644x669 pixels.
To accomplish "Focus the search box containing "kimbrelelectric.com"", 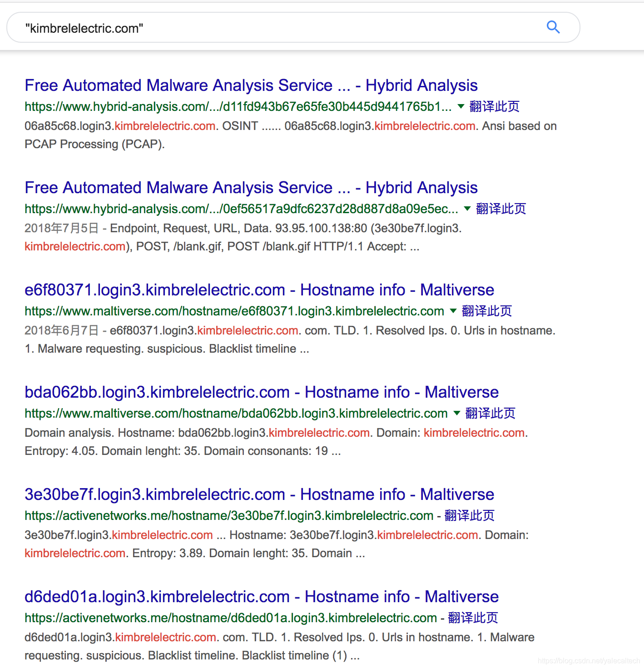I will pos(293,28).
